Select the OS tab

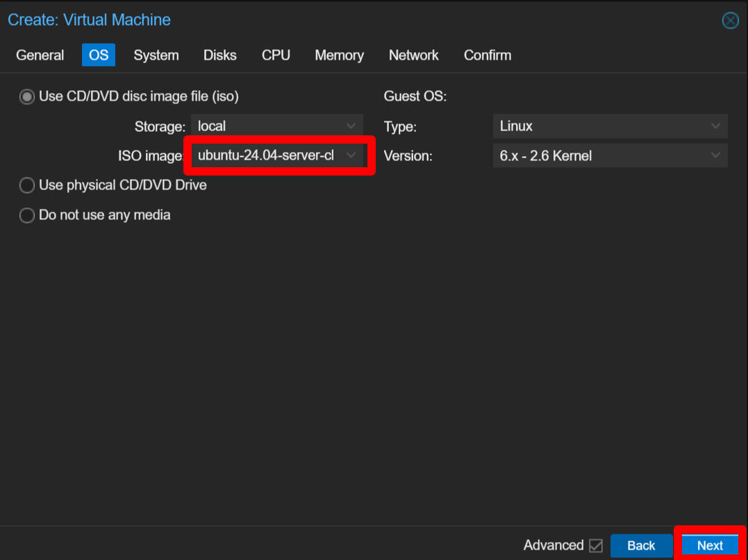click(x=99, y=56)
